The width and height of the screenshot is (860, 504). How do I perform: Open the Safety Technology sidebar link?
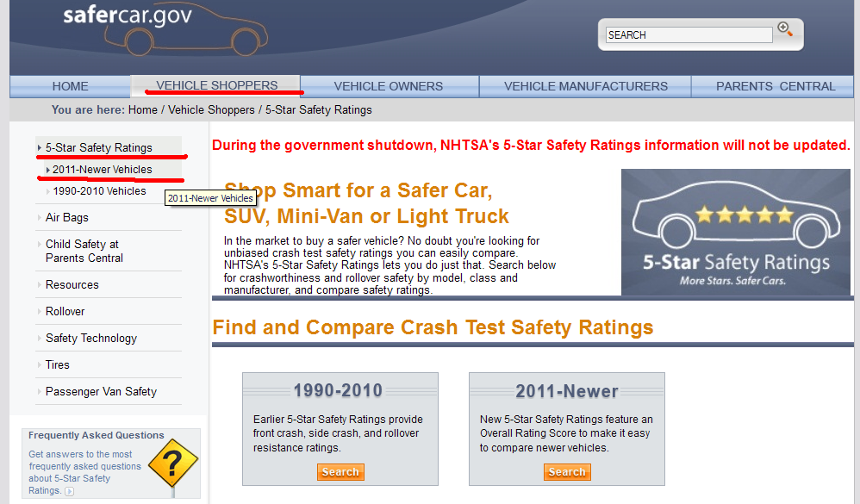[91, 339]
